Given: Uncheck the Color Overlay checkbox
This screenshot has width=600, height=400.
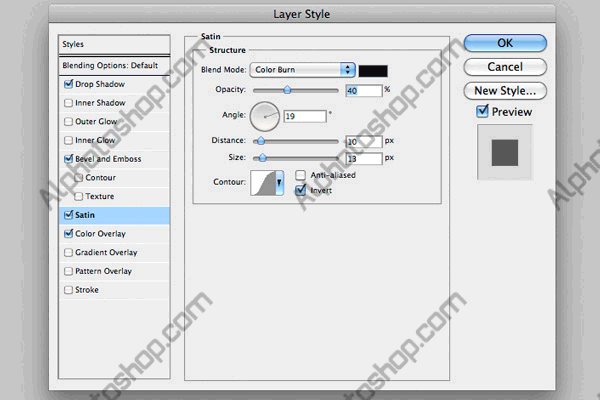Looking at the screenshot, I should [68, 233].
